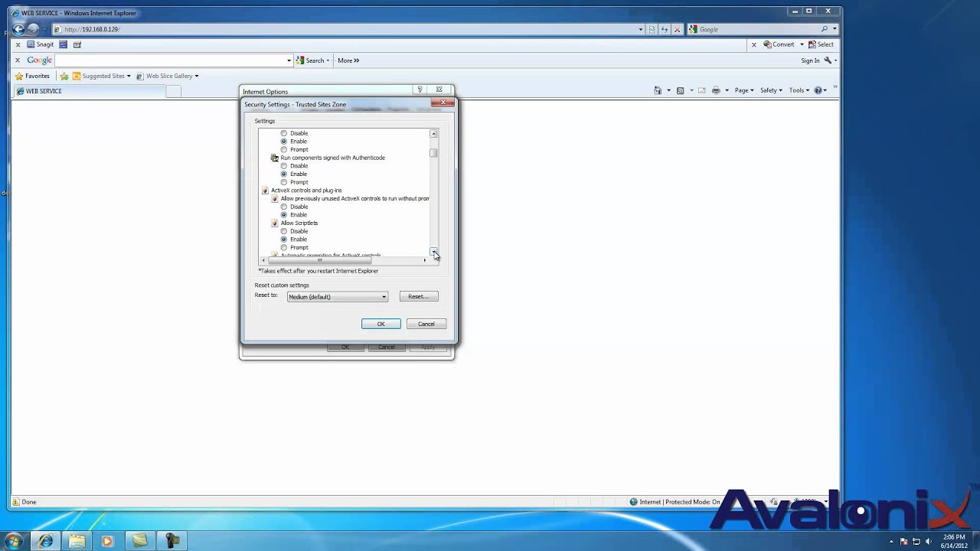
Task: Switch to the WEB SERVICE tab
Action: click(x=89, y=91)
